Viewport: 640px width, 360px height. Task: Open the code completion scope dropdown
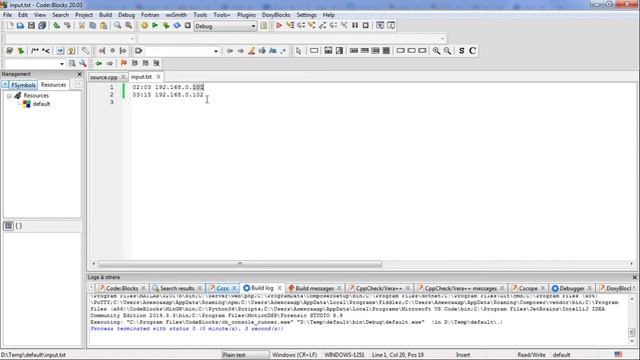click(132, 38)
